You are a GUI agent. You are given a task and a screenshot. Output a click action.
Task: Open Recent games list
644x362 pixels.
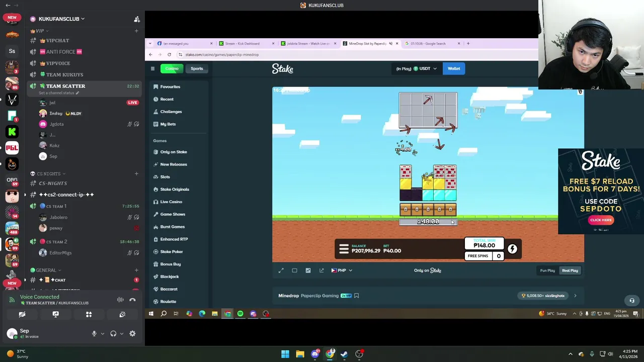click(179, 99)
